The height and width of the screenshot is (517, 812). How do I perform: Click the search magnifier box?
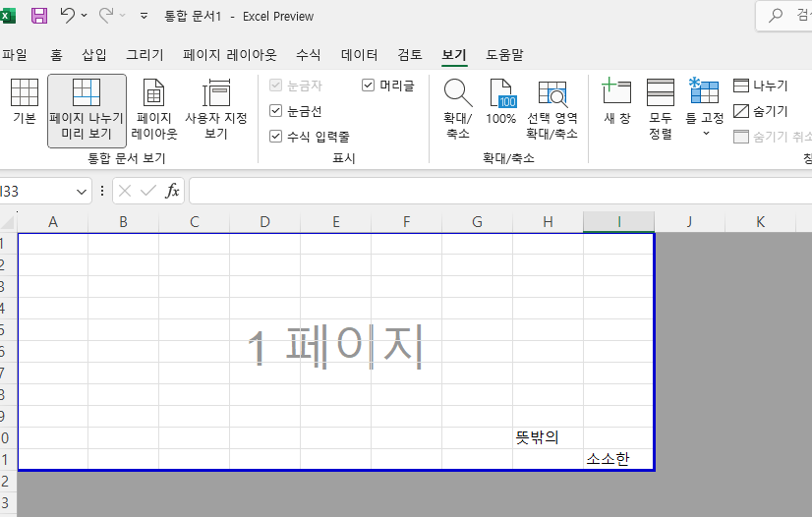(783, 16)
